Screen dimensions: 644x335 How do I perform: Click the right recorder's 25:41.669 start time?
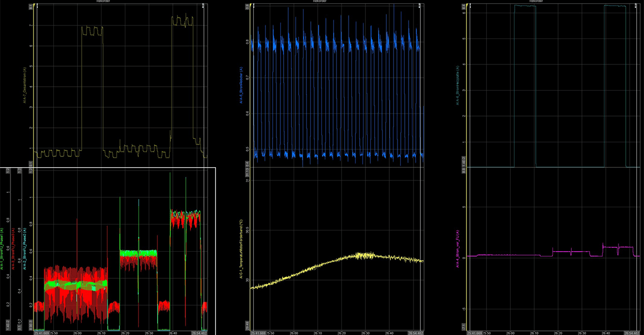476,332
